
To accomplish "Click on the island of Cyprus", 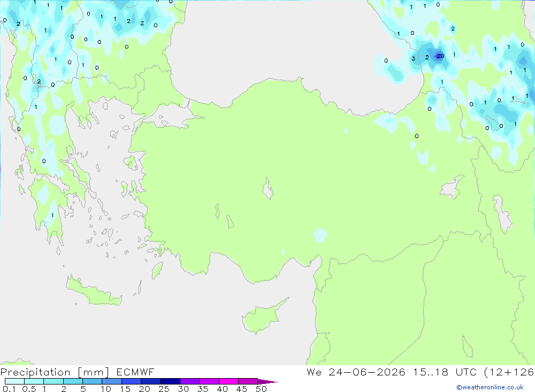I will (263, 317).
